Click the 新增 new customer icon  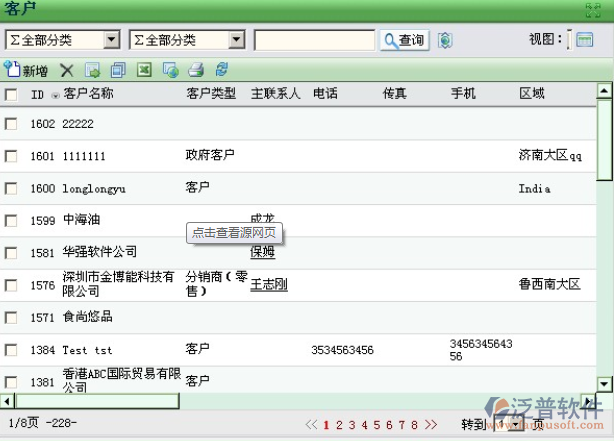(12, 70)
